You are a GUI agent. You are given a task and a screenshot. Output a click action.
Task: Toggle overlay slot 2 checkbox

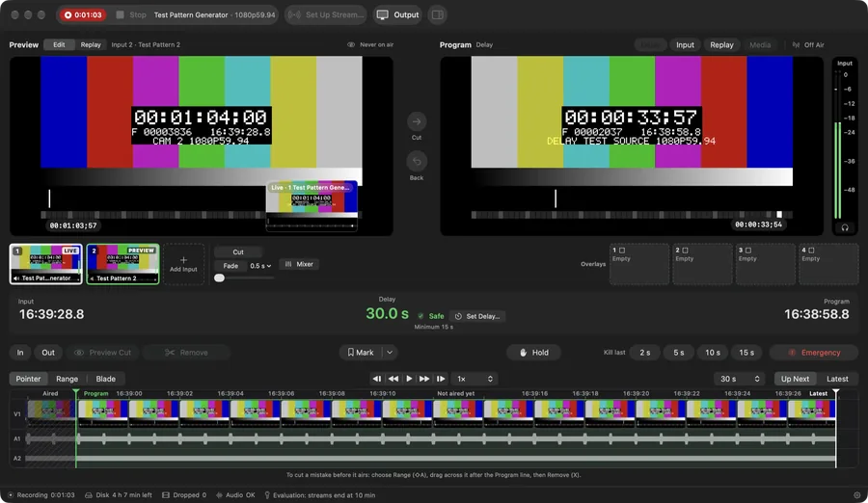point(685,251)
